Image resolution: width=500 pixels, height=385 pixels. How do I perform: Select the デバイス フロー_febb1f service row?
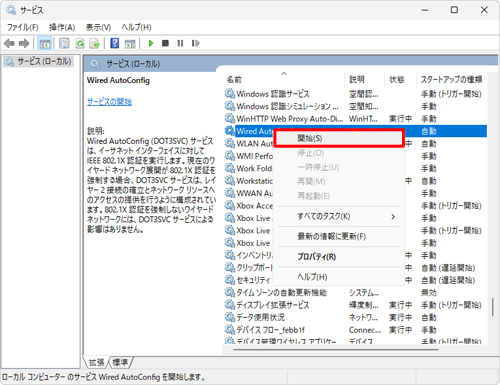tap(355, 330)
